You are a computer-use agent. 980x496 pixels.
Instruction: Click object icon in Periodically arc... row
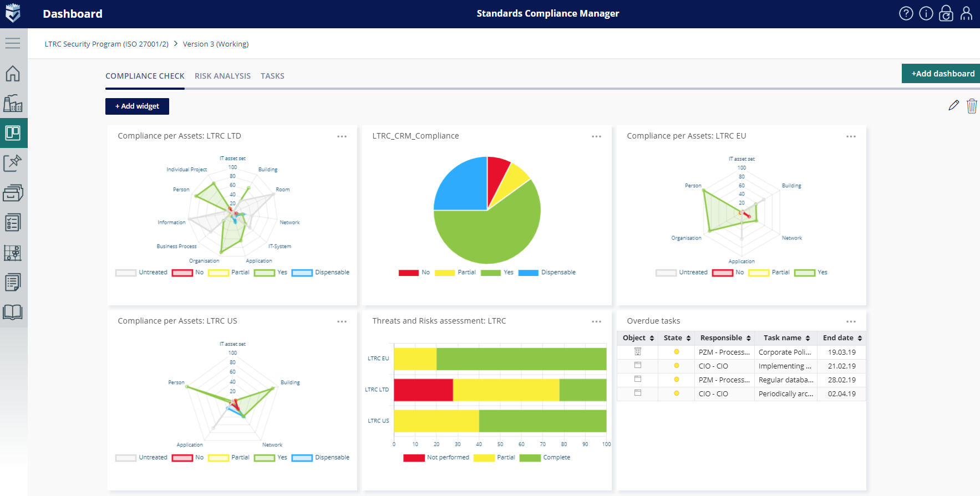pyautogui.click(x=638, y=393)
